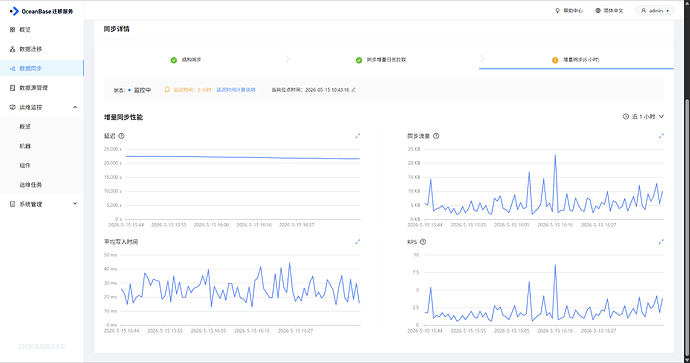The image size is (690, 363).
Task: Click the 2026-05-15 10:43:16 timestamp text
Action: click(327, 90)
